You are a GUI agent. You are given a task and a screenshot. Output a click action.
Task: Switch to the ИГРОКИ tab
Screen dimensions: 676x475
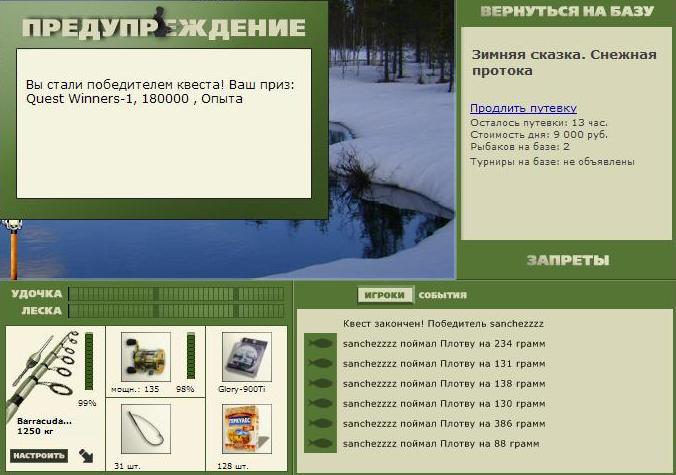click(x=385, y=295)
